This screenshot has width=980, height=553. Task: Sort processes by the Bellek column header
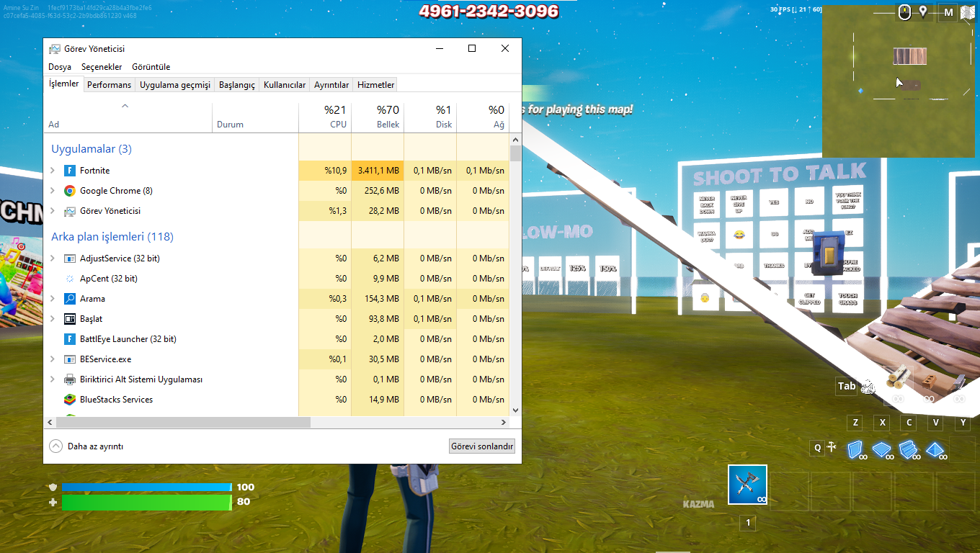[x=378, y=118]
